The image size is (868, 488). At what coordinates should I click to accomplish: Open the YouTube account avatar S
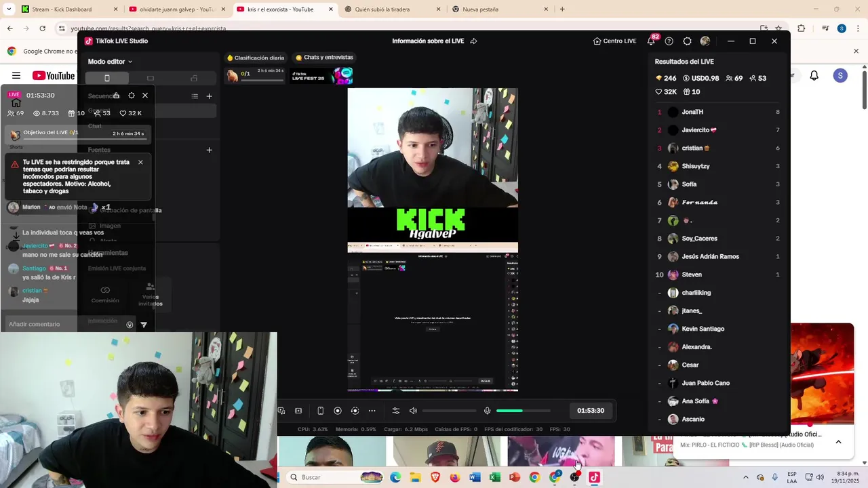840,76
